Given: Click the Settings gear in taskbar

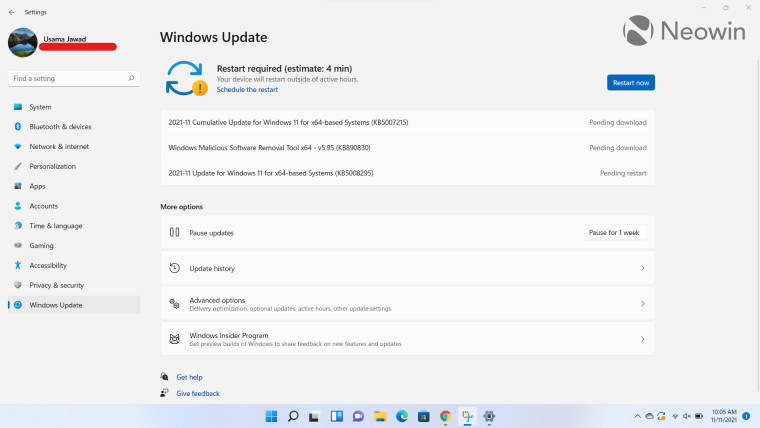Looking at the screenshot, I should tap(489, 416).
